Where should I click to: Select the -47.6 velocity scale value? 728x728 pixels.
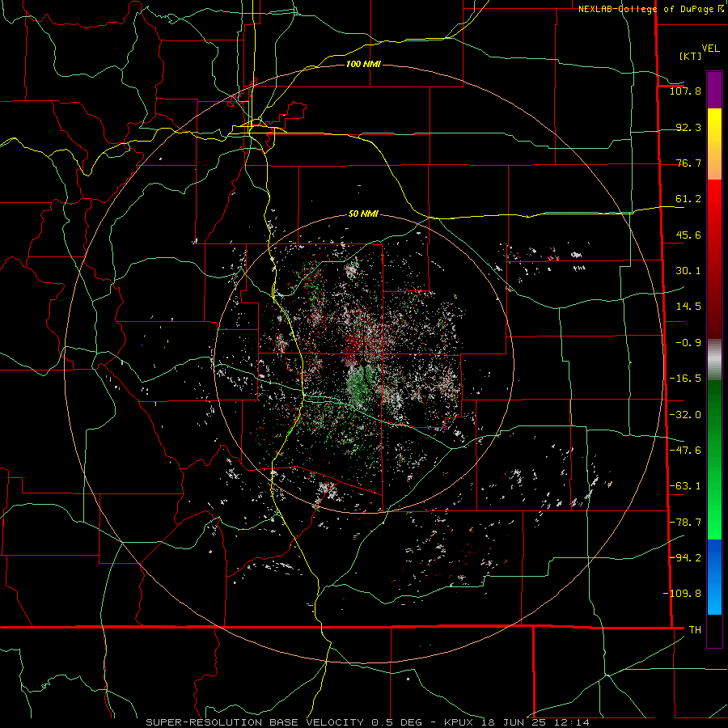pyautogui.click(x=685, y=451)
